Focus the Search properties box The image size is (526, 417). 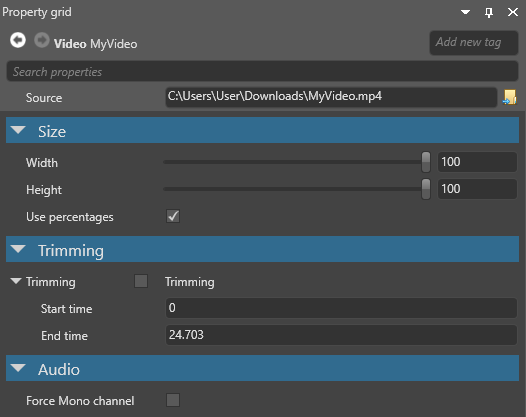[262, 71]
